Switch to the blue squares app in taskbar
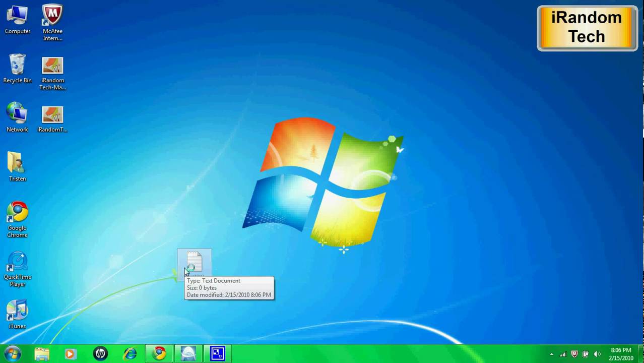The width and height of the screenshot is (644, 363). tap(218, 354)
